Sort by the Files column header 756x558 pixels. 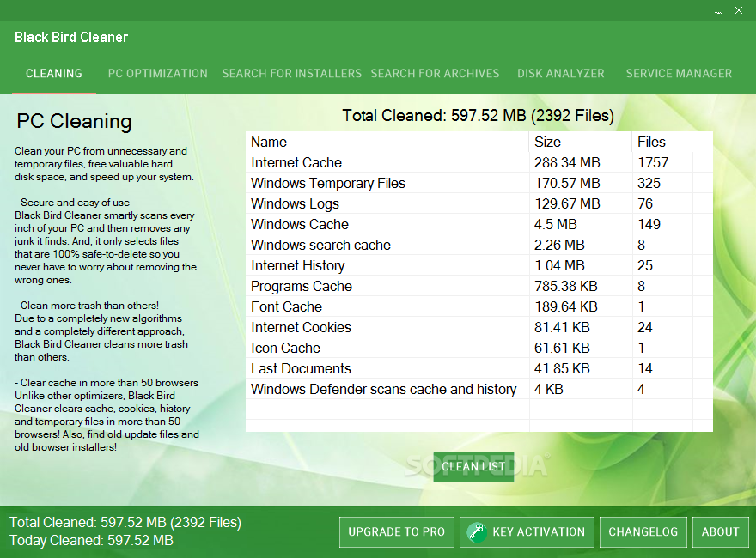coord(662,142)
